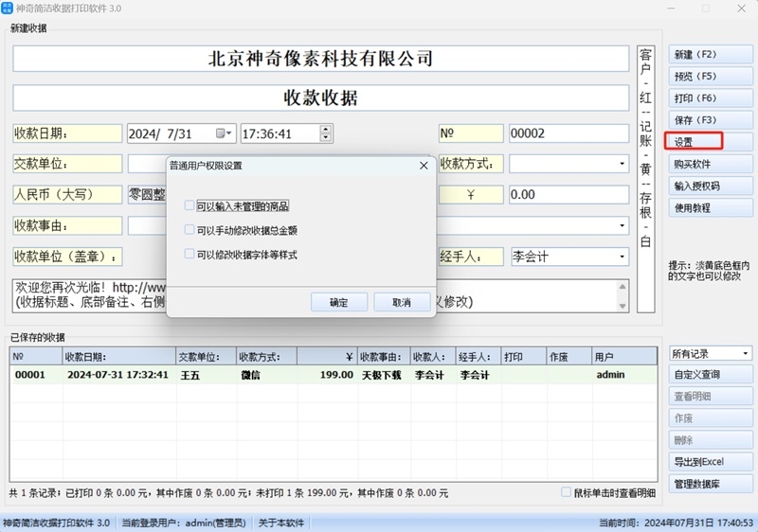The width and height of the screenshot is (758, 532).
Task: Click 关于本软件 in the status bar
Action: [x=281, y=523]
